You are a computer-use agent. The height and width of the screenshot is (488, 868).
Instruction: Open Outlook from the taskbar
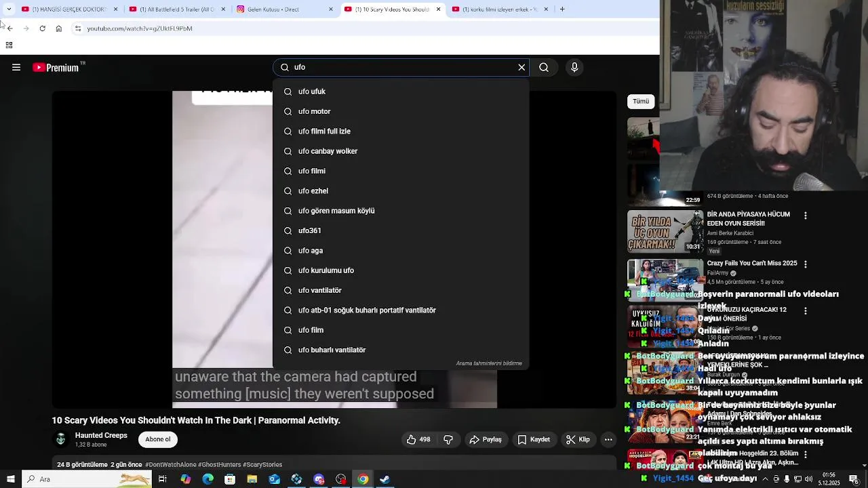(274, 479)
